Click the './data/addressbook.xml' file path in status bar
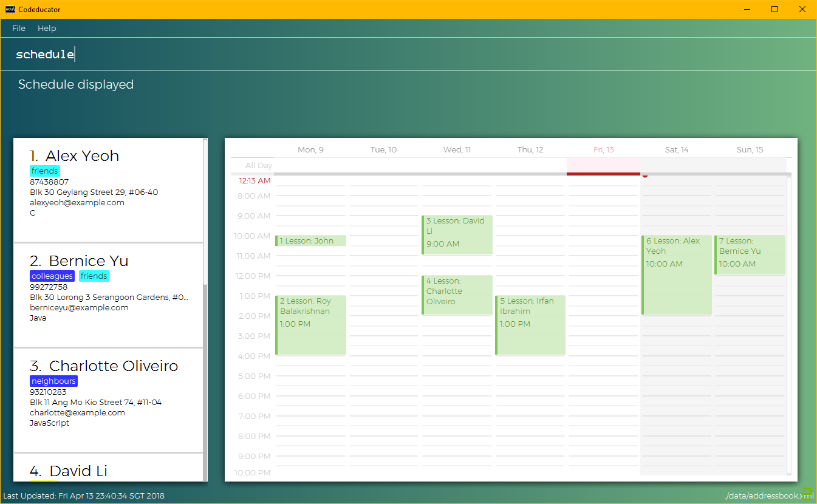 pos(769,496)
